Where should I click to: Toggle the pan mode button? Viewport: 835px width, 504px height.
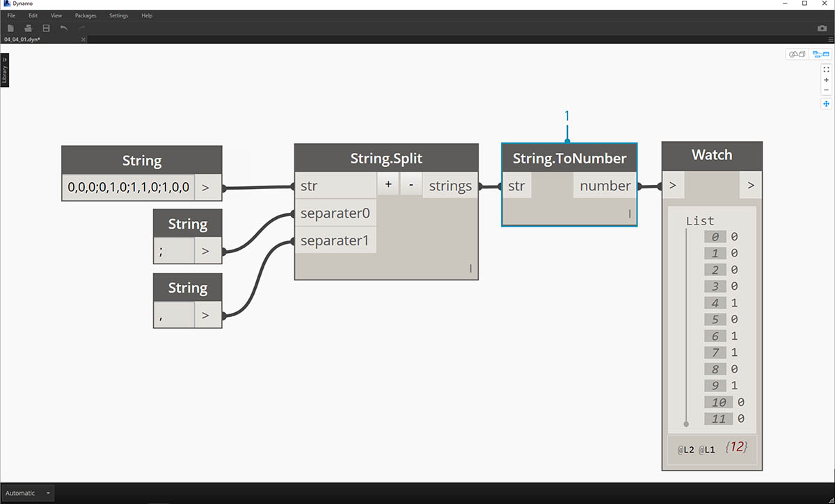tap(826, 104)
